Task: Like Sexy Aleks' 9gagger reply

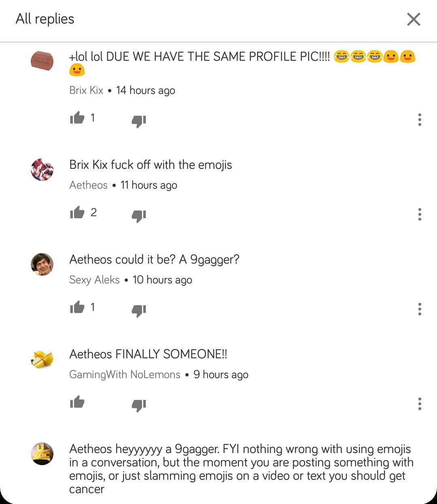Action: coord(77,307)
